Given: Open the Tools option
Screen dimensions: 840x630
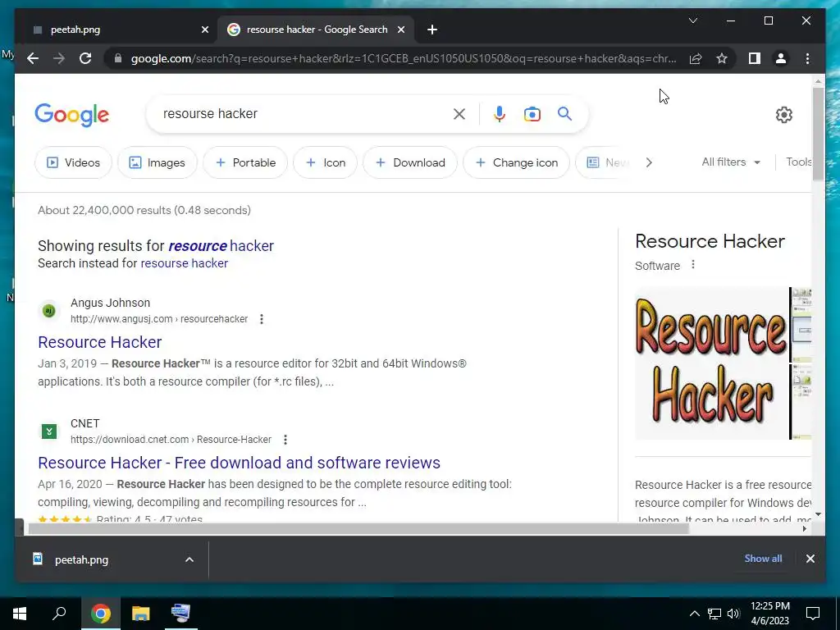Looking at the screenshot, I should click(798, 162).
